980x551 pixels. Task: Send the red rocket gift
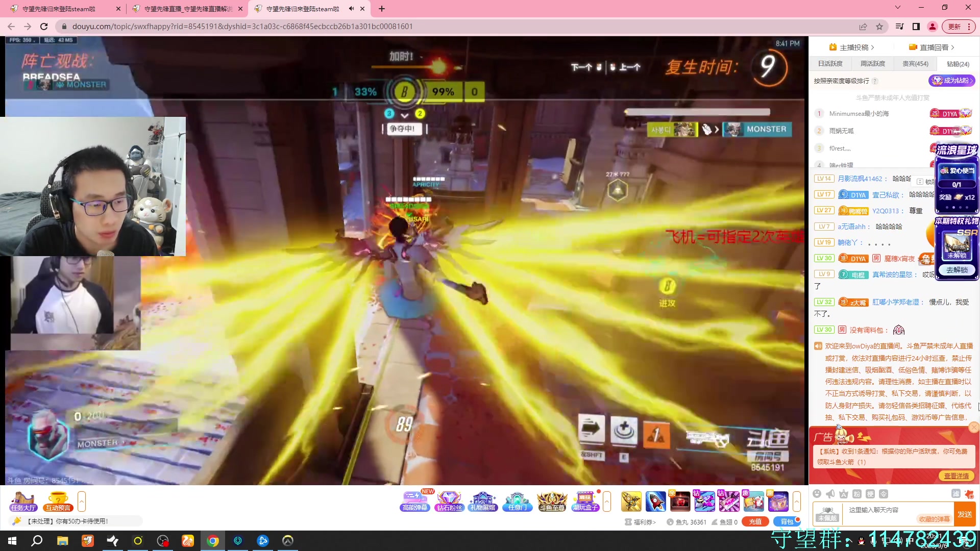(x=656, y=502)
